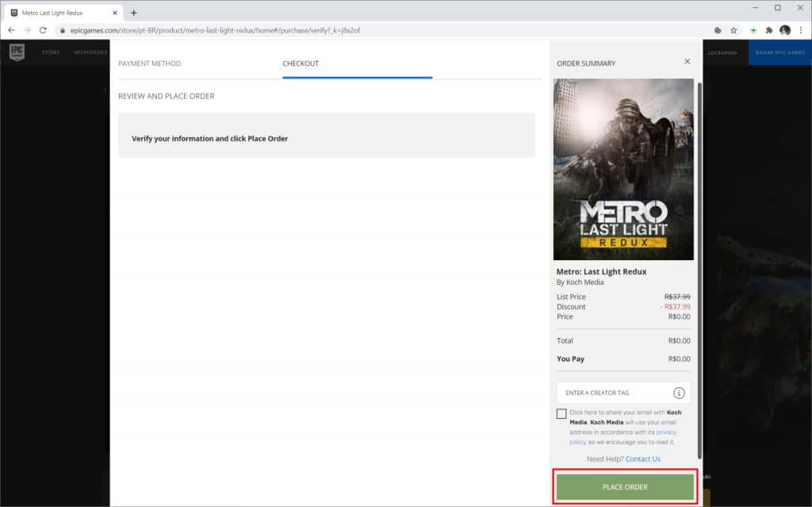Image resolution: width=812 pixels, height=507 pixels.
Task: Open the Store menu item
Action: [50, 52]
